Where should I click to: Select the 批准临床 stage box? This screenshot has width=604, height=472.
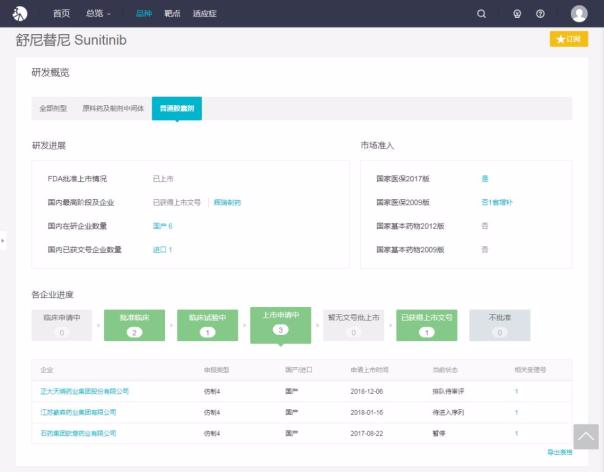pyautogui.click(x=134, y=325)
